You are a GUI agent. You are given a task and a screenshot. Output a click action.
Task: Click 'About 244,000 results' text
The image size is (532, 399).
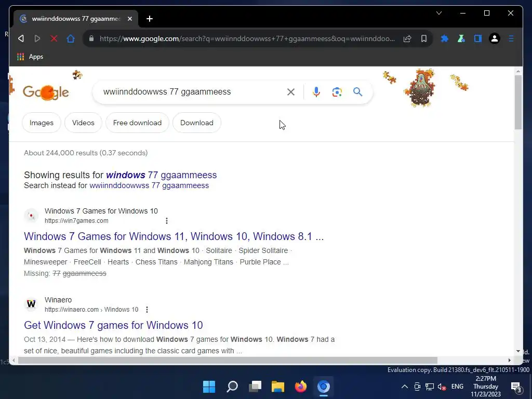pyautogui.click(x=86, y=153)
